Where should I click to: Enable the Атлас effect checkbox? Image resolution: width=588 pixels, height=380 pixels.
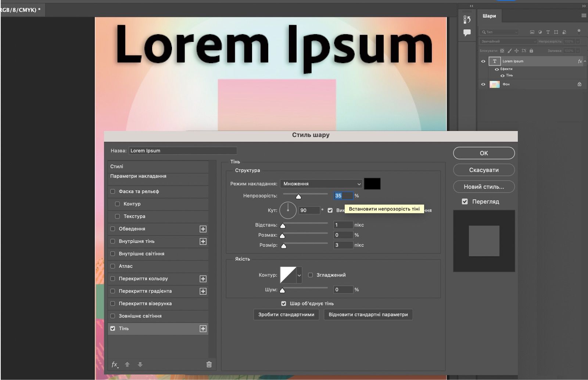[113, 266]
